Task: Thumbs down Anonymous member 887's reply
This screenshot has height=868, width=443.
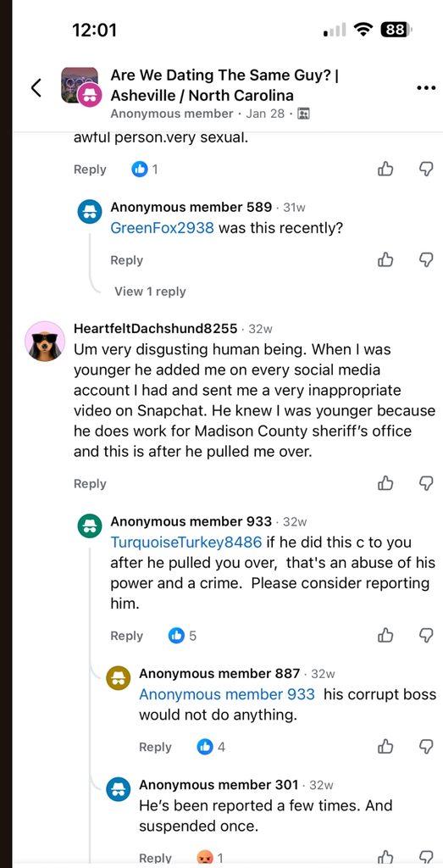Action: (425, 747)
